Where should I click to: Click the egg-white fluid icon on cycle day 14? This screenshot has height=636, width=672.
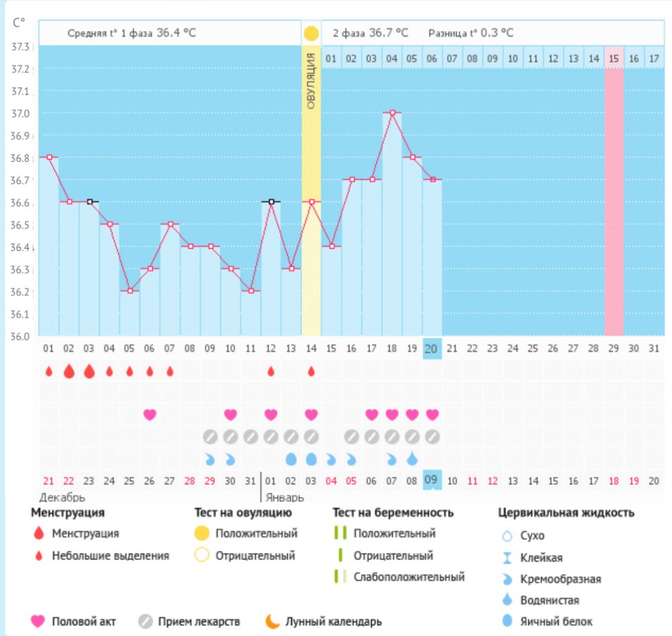click(x=311, y=459)
